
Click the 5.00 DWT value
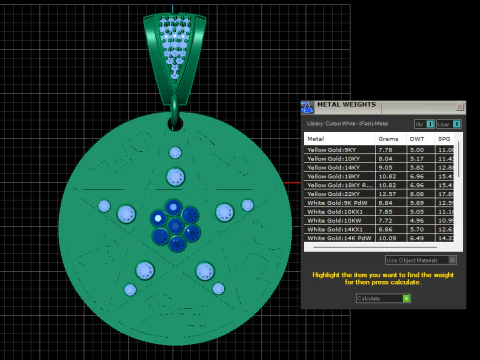point(417,150)
